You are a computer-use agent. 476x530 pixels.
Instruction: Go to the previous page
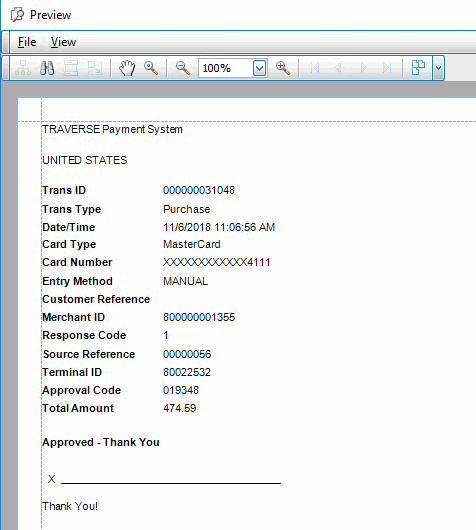[338, 68]
